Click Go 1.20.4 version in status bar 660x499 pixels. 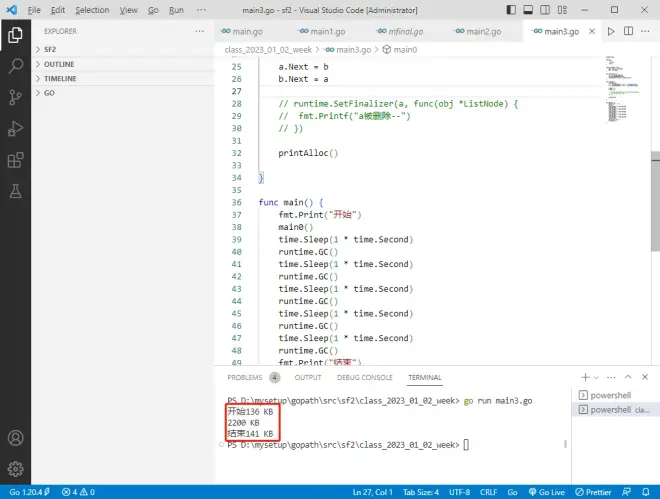29,492
